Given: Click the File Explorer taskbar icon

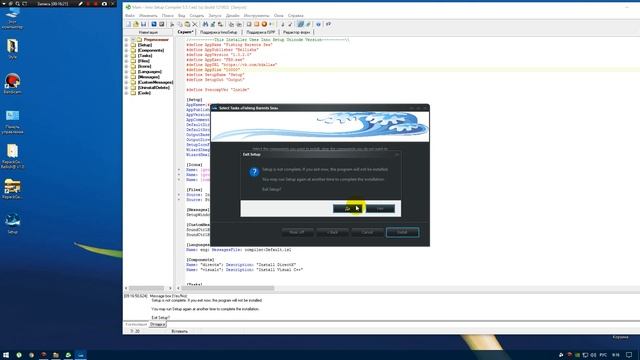Looking at the screenshot, I should (56, 355).
